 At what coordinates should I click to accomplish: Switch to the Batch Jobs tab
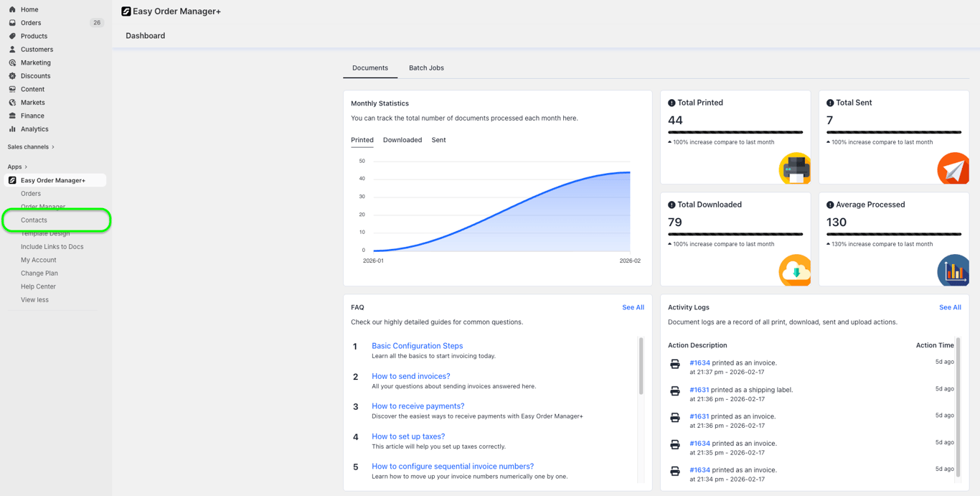(426, 68)
